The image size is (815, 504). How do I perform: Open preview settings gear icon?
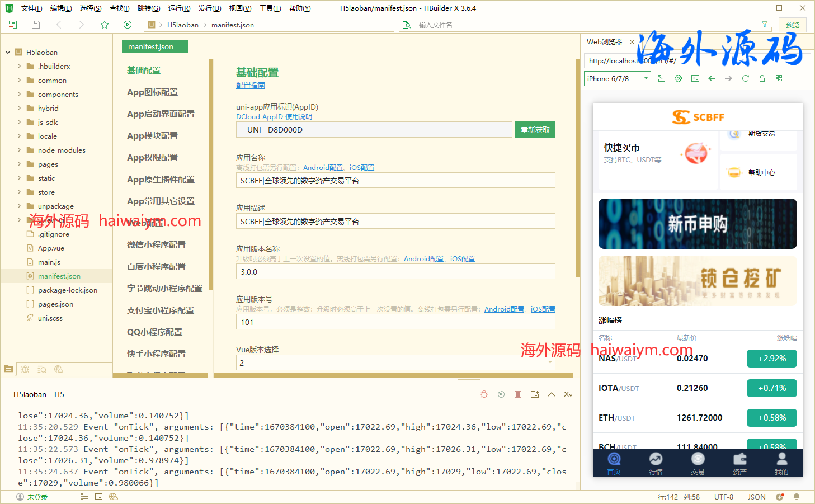pyautogui.click(x=677, y=78)
